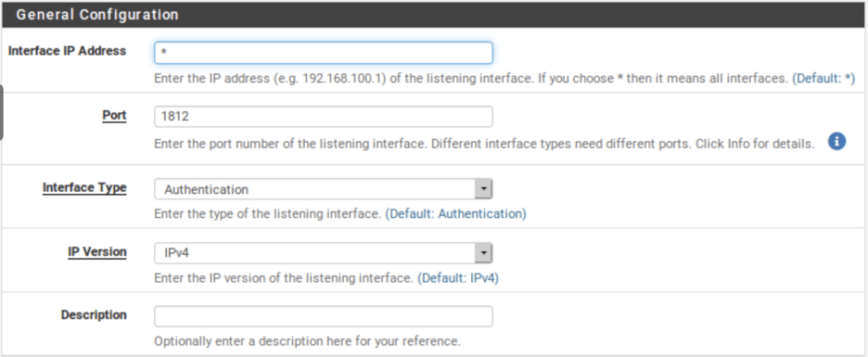The width and height of the screenshot is (868, 357).
Task: Click the Description label
Action: (x=94, y=315)
